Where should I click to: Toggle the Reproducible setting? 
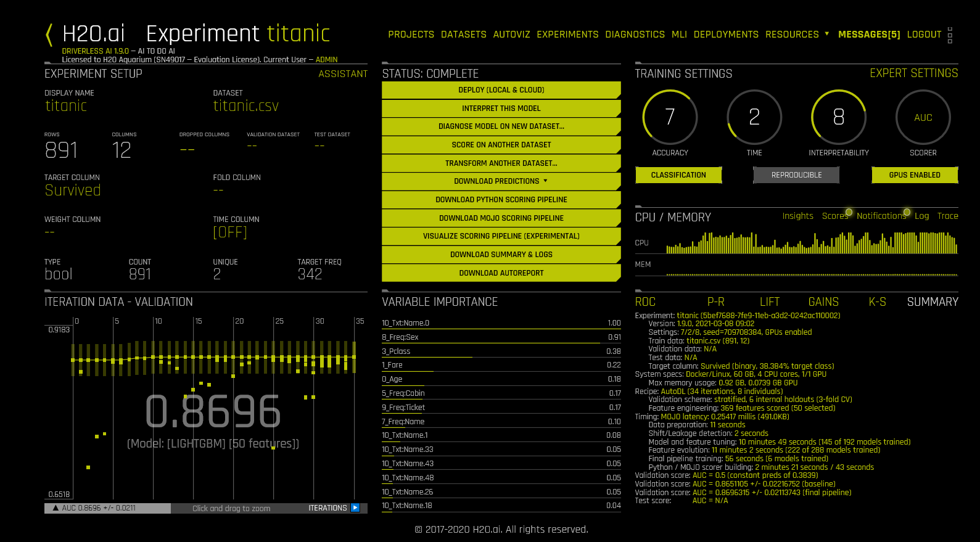tap(796, 175)
